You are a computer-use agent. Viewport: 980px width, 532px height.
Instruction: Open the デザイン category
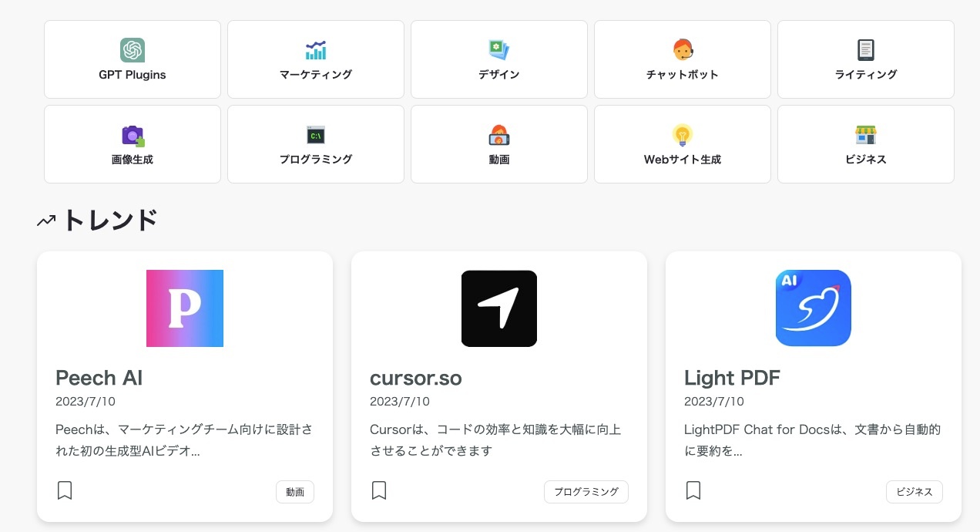pos(499,59)
